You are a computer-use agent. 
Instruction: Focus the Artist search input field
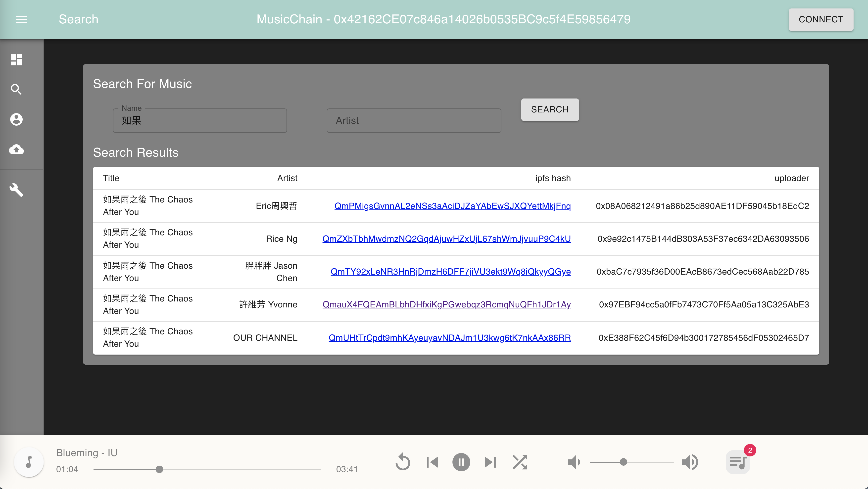point(414,121)
